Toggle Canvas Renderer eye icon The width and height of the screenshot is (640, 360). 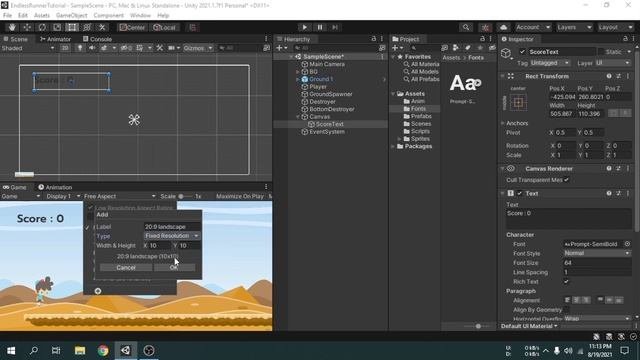(x=511, y=169)
